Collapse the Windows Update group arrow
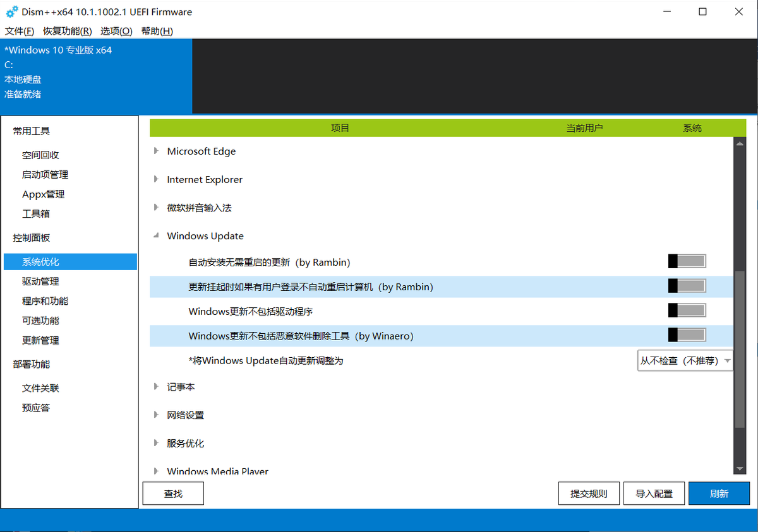The image size is (758, 532). 156,236
